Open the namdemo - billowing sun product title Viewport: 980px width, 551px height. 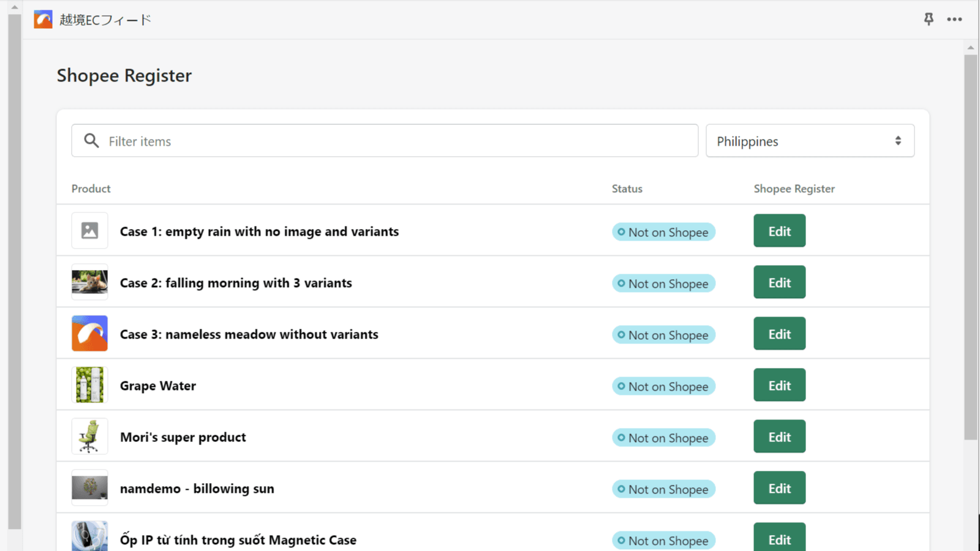pos(197,489)
